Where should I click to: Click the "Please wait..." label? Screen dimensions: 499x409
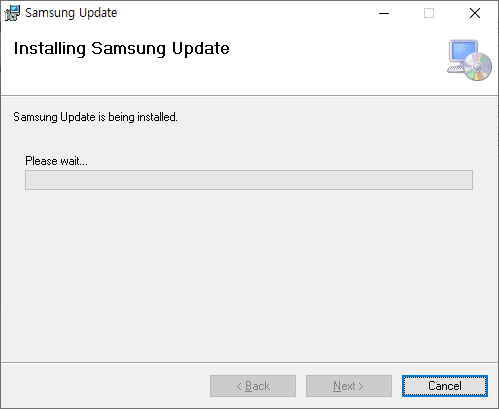coord(56,161)
